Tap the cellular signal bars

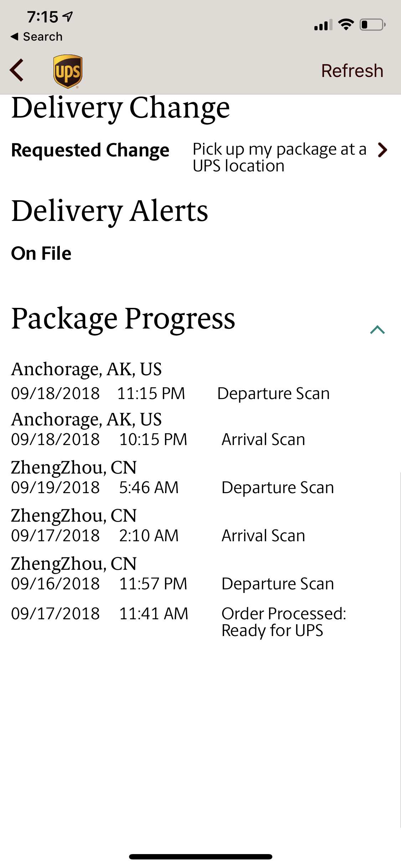323,25
